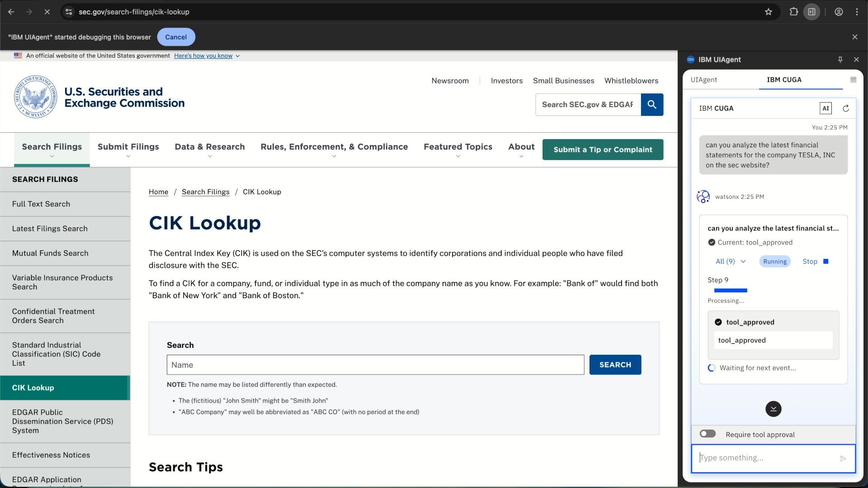Switch to the IBM CUGA tab
The height and width of the screenshot is (488, 868).
click(x=784, y=80)
